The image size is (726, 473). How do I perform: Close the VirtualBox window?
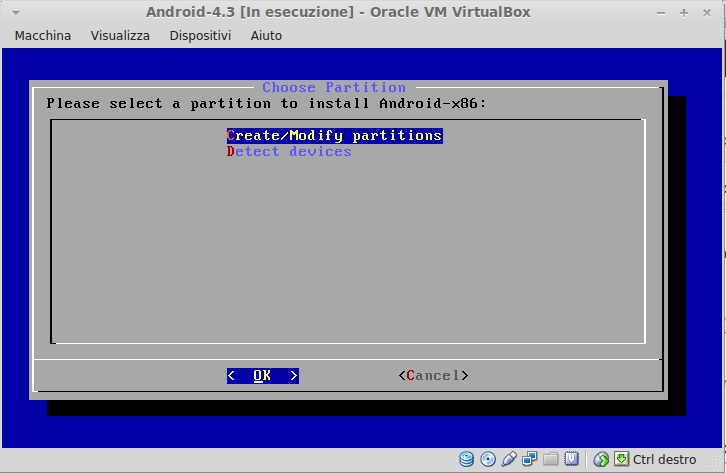(x=707, y=13)
